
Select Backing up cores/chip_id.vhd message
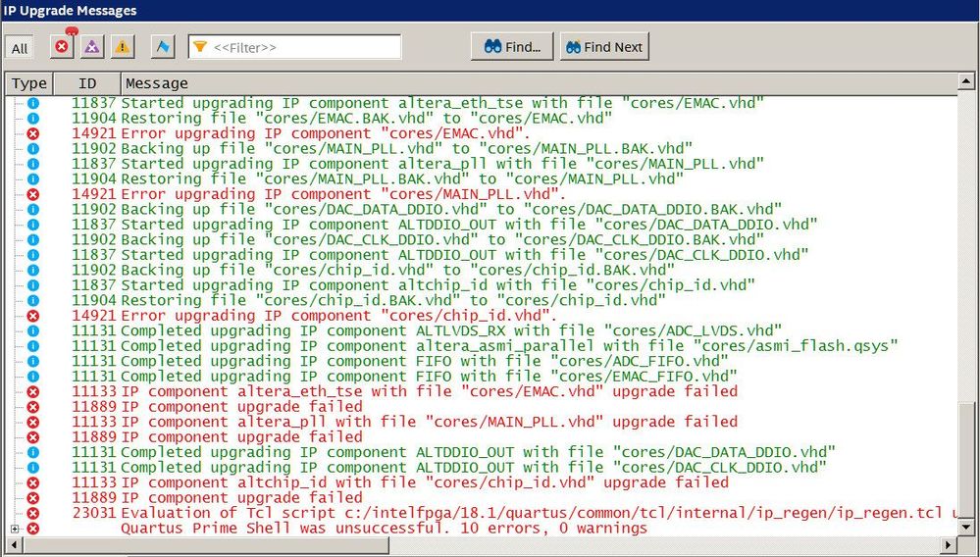click(x=397, y=270)
